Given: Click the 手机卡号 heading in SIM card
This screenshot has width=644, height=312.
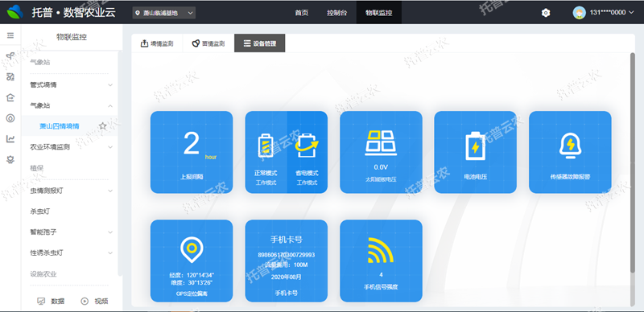Looking at the screenshot, I should point(287,240).
